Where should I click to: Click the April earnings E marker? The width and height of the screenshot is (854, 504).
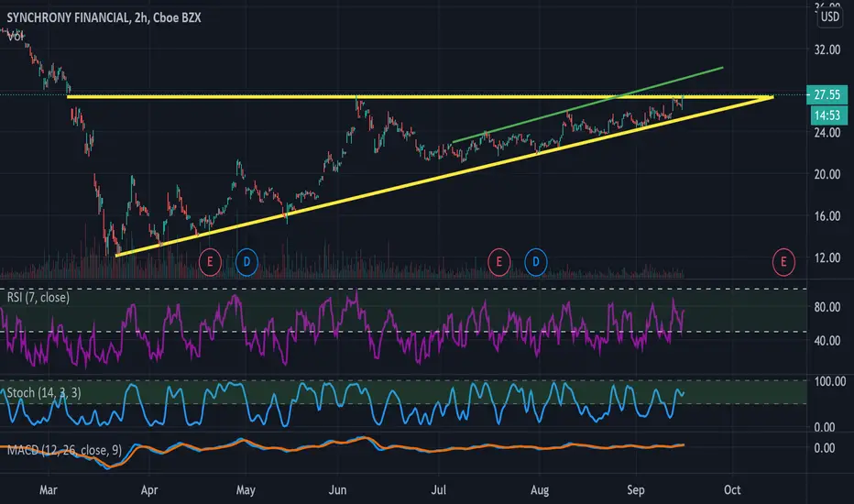[x=210, y=262]
